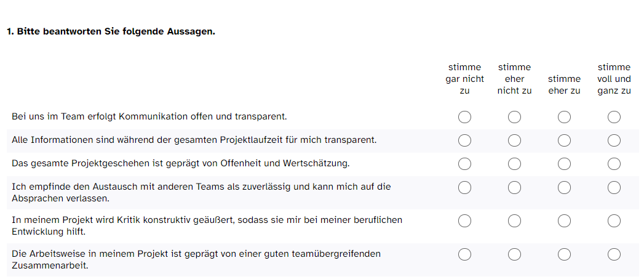The width and height of the screenshot is (644, 279).
Task: Select 'stimme gar nicht zu' for open team communication
Action: (464, 117)
